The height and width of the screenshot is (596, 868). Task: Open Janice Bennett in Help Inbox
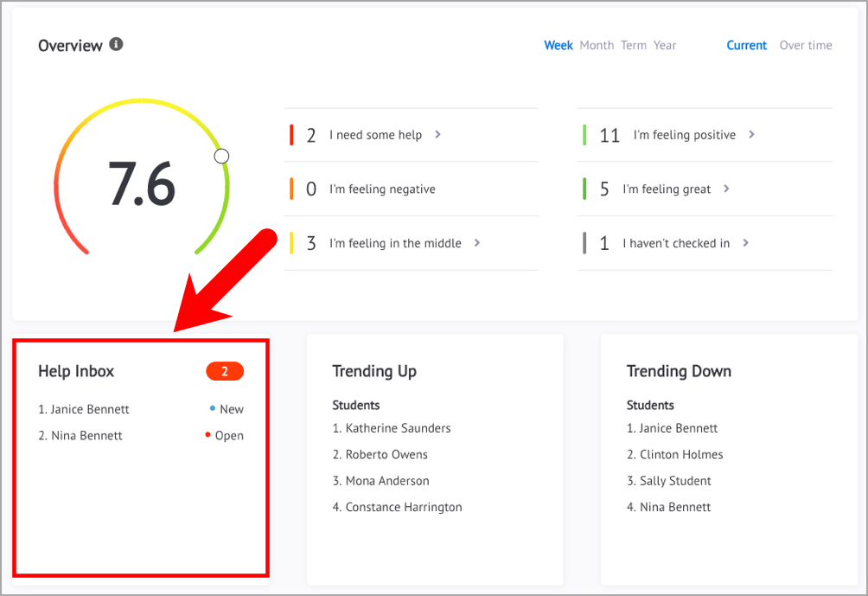click(84, 409)
